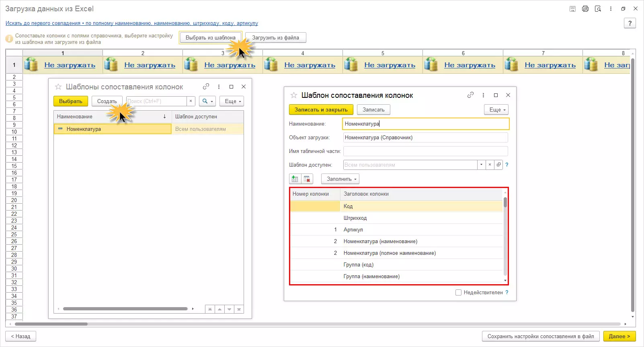
Task: Jump to the first template with the top arrow
Action: coord(210,309)
